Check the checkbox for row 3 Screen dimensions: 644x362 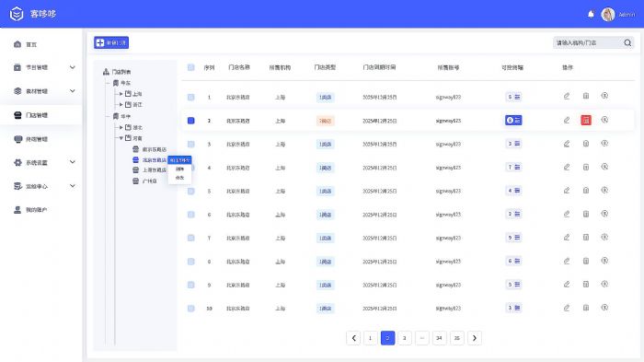point(191,145)
